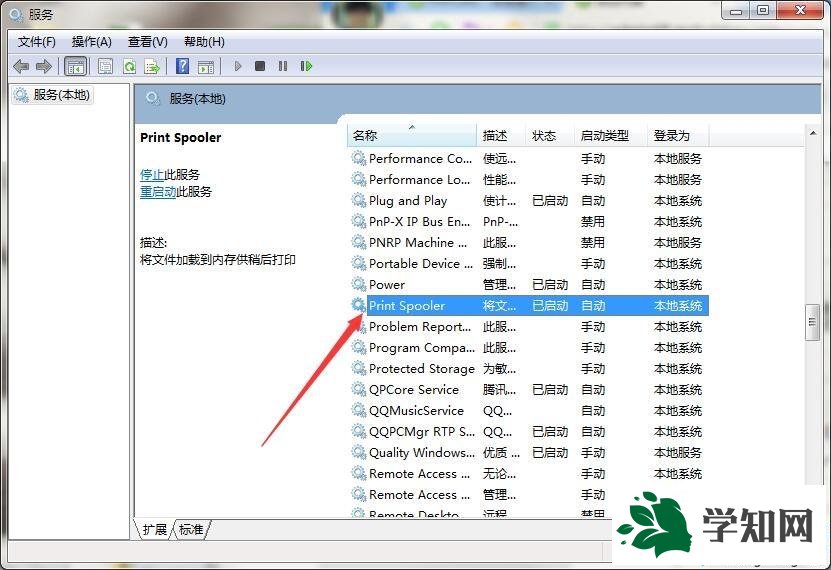Click the Start Service play icon

(237, 66)
